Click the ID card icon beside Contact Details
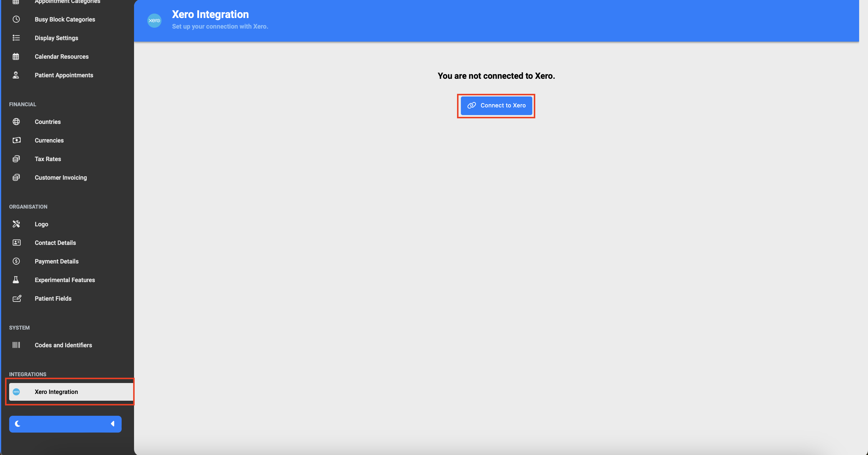 [x=16, y=243]
